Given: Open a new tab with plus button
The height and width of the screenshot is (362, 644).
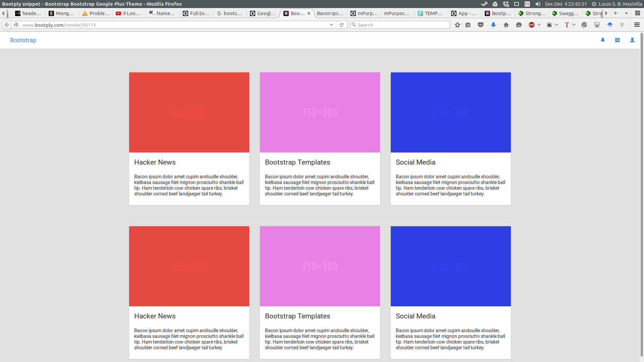Looking at the screenshot, I should click(615, 13).
